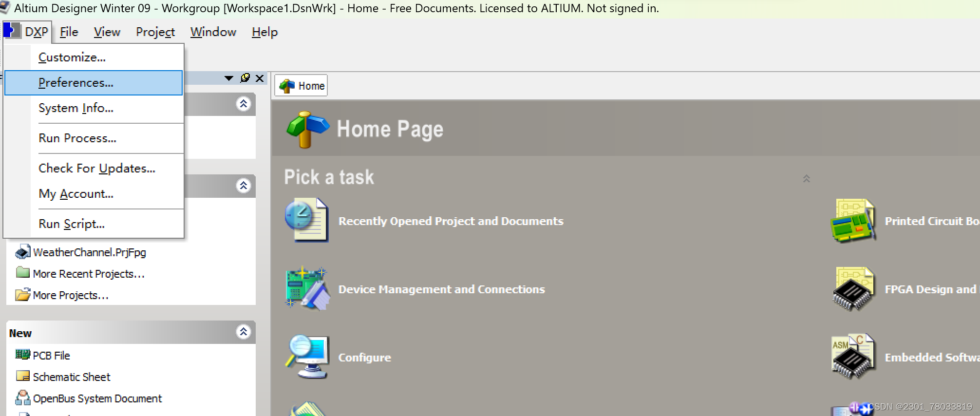Open the File menu
This screenshot has width=980, height=416.
(69, 32)
